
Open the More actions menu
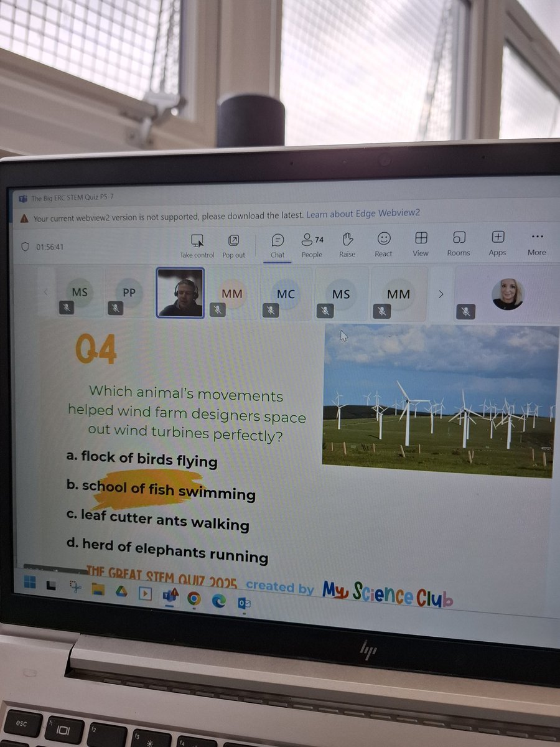(537, 243)
